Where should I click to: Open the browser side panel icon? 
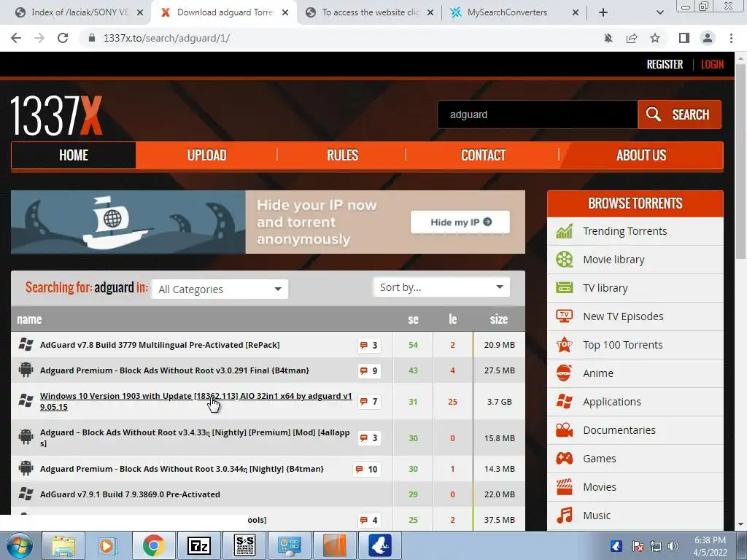click(x=684, y=38)
